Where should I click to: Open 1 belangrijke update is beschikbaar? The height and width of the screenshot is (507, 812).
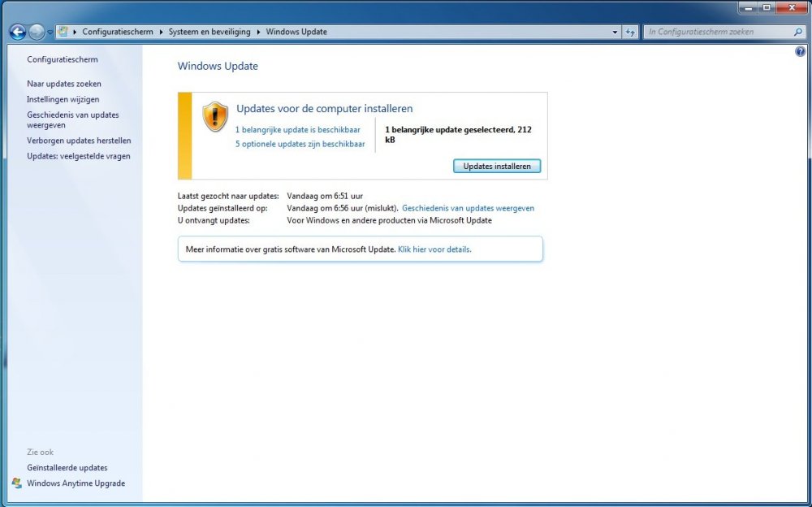298,130
